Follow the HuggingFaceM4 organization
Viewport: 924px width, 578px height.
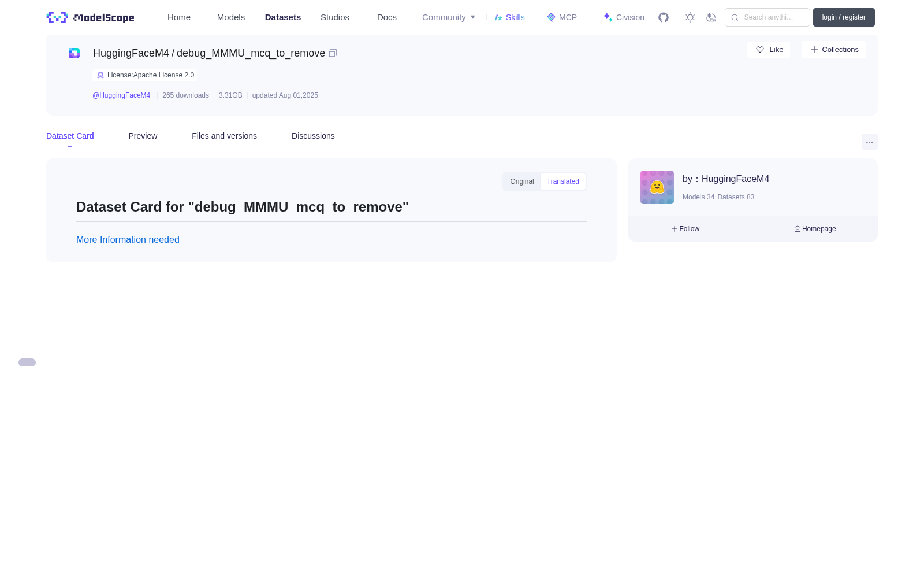pos(685,229)
